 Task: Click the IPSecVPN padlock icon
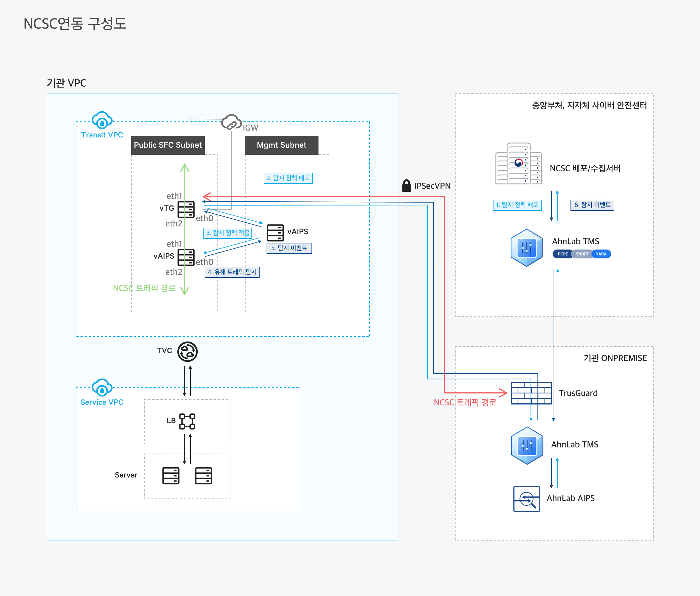[406, 186]
